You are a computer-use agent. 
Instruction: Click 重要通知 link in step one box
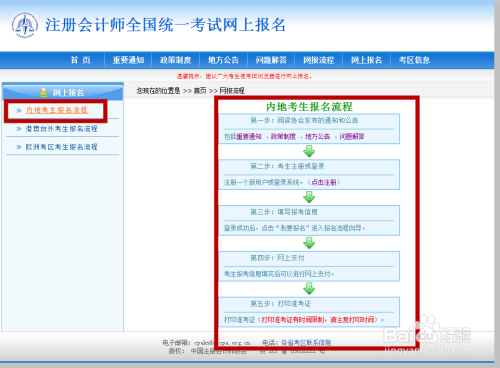(249, 136)
